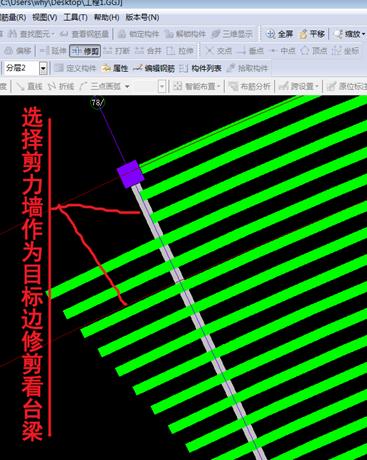The width and height of the screenshot is (367, 460).
Task: Open the 版本号(N) menu
Action: 142,17
